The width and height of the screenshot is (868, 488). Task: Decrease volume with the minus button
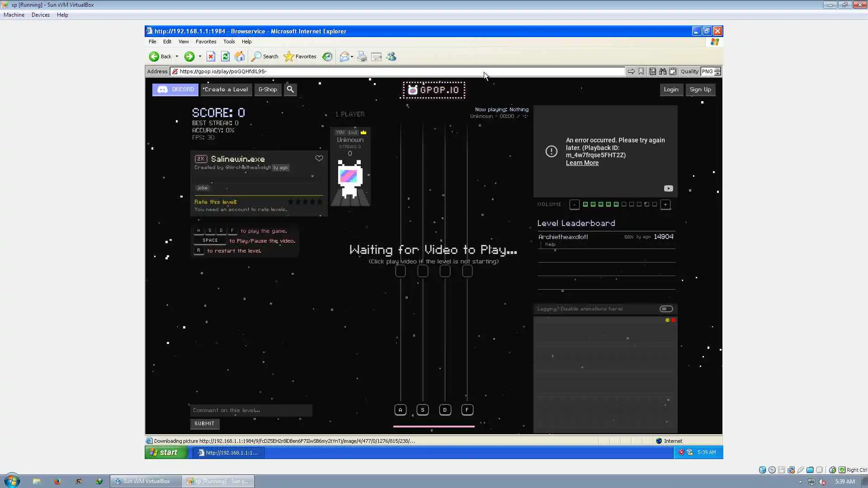pyautogui.click(x=574, y=205)
